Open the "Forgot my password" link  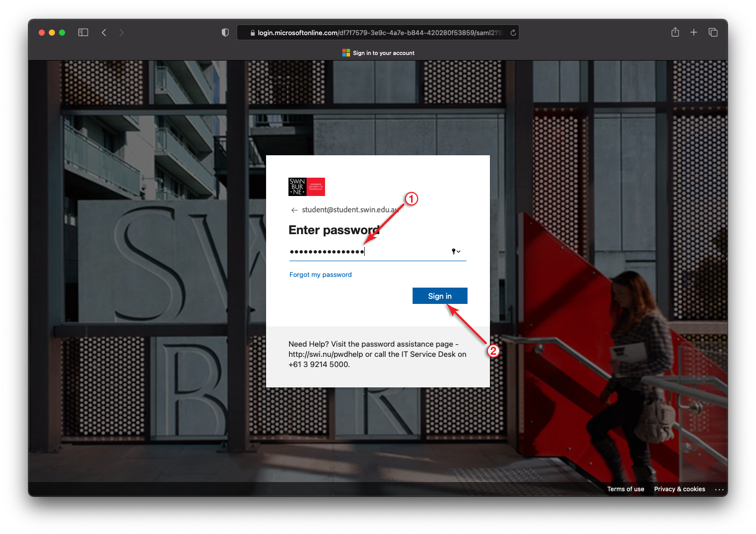320,275
